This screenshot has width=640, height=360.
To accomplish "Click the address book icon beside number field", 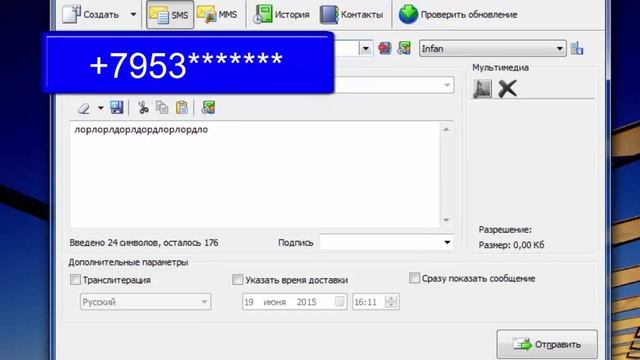I will tap(404, 49).
